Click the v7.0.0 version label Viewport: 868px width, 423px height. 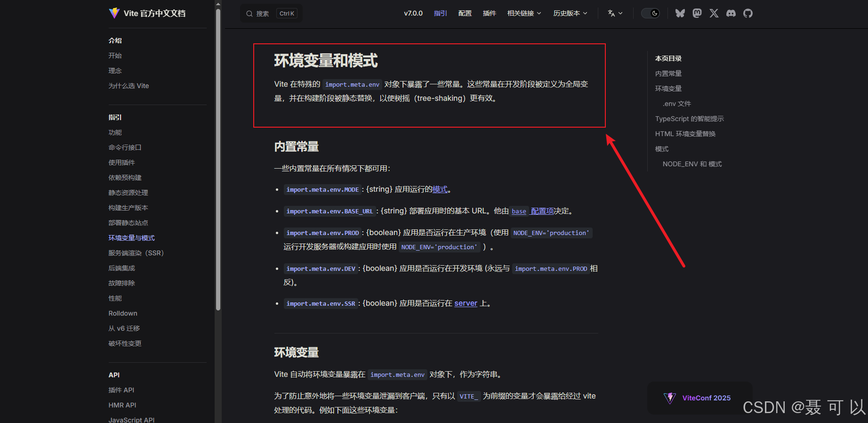(x=413, y=13)
